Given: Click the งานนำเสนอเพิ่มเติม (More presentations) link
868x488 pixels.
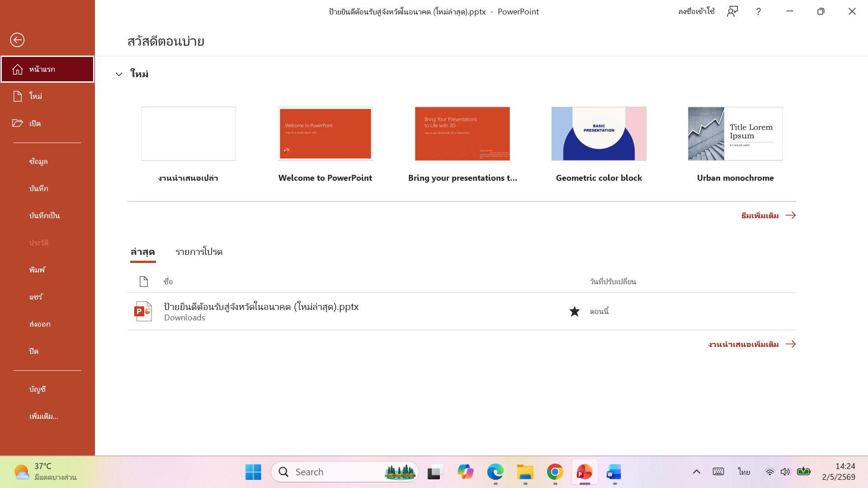Looking at the screenshot, I should [752, 344].
